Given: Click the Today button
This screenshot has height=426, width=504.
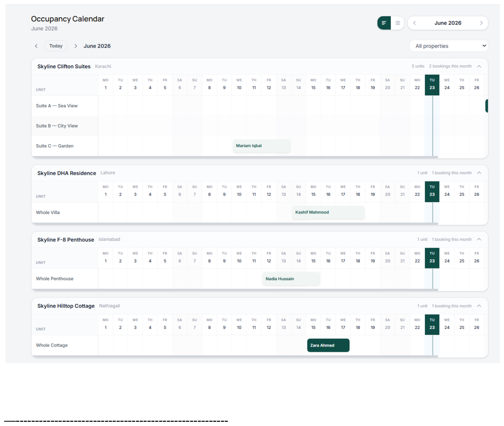Looking at the screenshot, I should (56, 46).
